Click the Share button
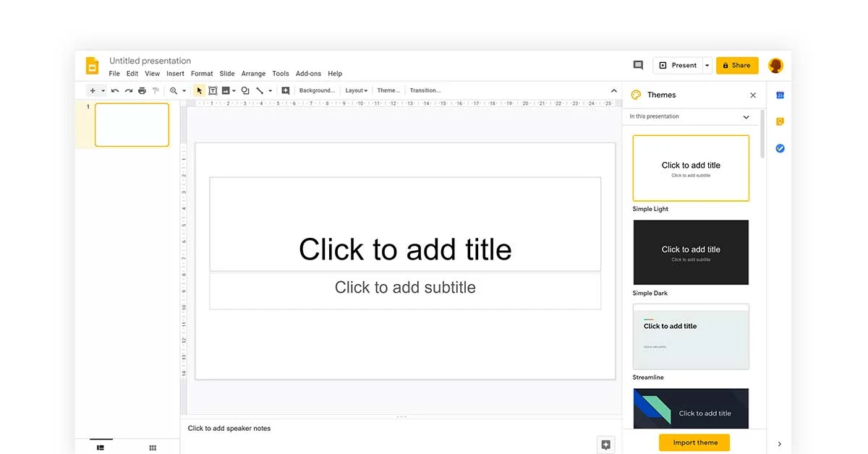Viewport: 868px width, 454px height. [x=737, y=65]
